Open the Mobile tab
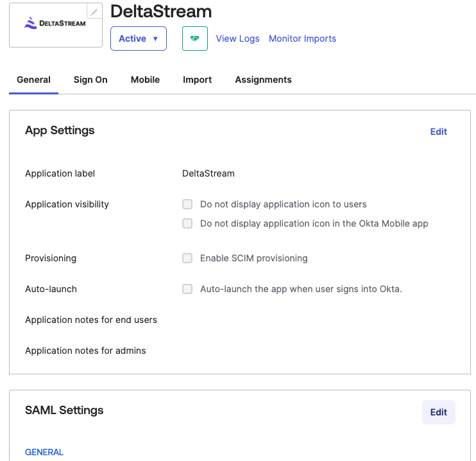This screenshot has height=461, width=476. pos(145,80)
